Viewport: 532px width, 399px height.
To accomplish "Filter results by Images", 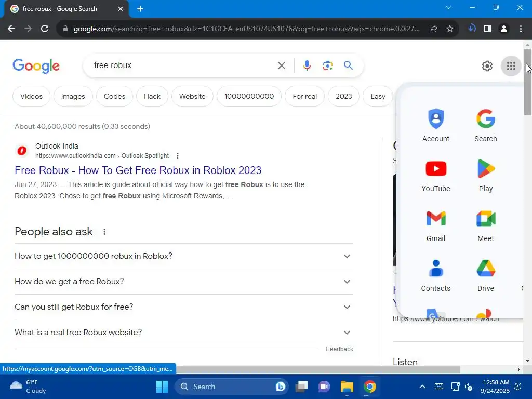I will (73, 96).
